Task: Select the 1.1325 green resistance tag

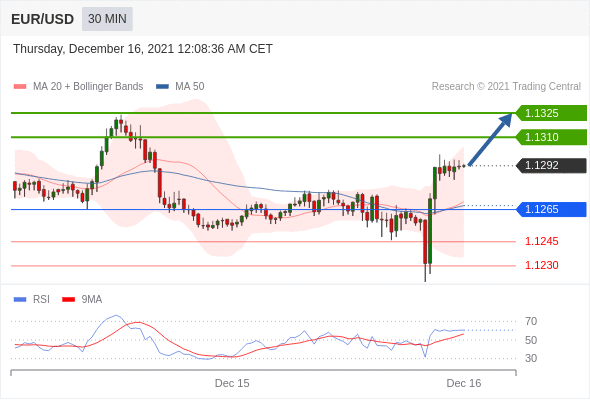Action: point(551,113)
